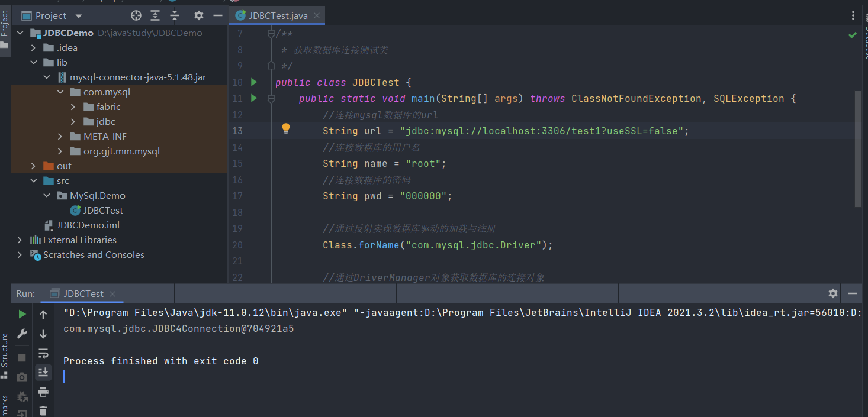The width and height of the screenshot is (868, 417).
Task: Open run configuration wrench icon
Action: coord(22,334)
